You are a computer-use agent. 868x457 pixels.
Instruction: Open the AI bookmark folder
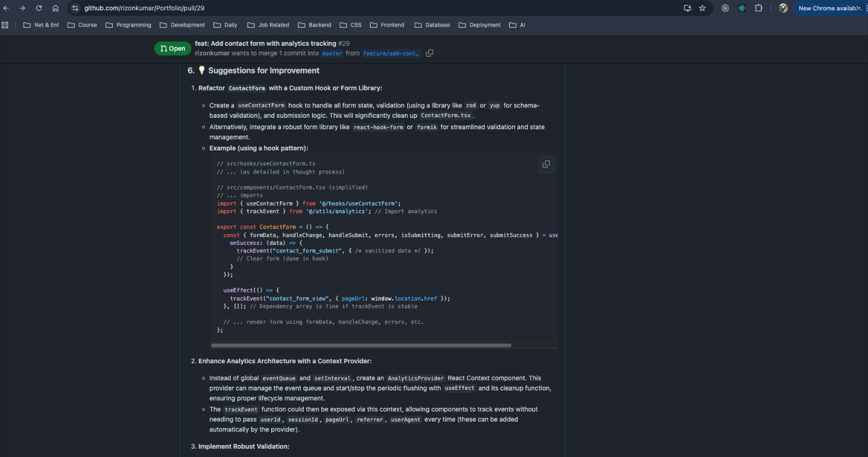pos(517,25)
